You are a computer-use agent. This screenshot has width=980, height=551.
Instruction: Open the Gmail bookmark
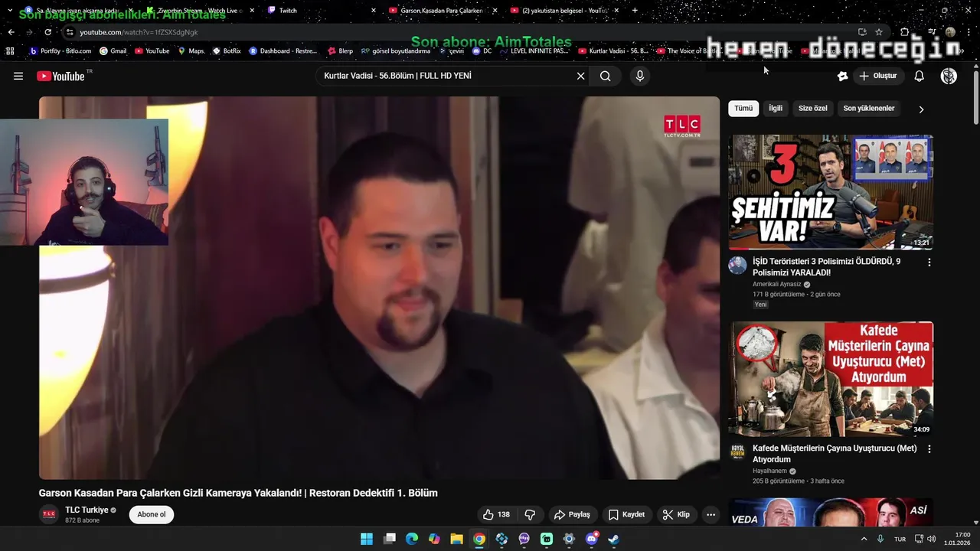pos(113,51)
